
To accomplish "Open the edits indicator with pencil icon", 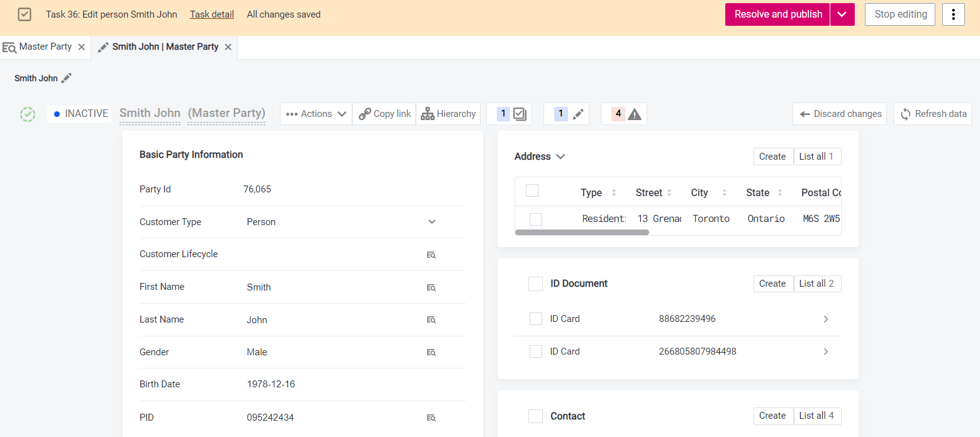I will click(567, 114).
